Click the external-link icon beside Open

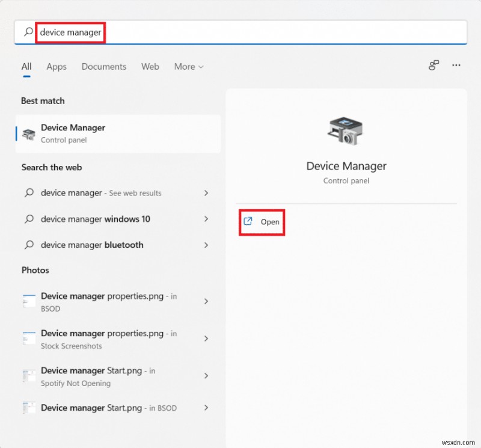[x=247, y=222]
